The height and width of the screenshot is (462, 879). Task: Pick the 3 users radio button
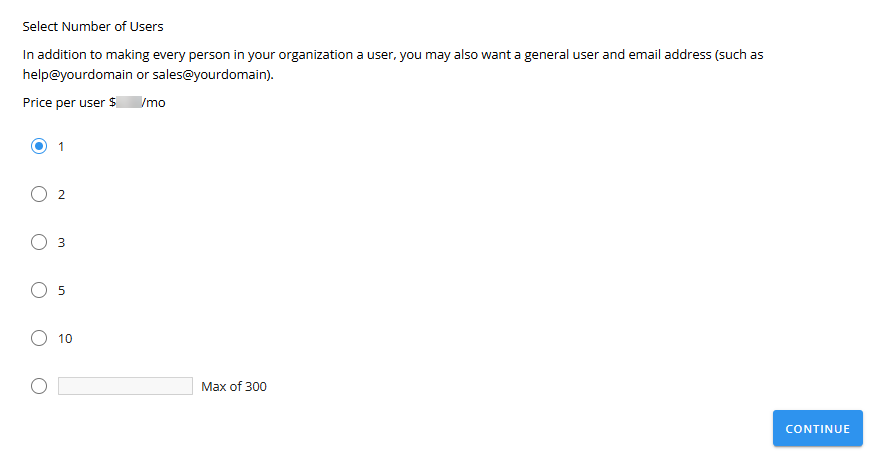tap(39, 242)
